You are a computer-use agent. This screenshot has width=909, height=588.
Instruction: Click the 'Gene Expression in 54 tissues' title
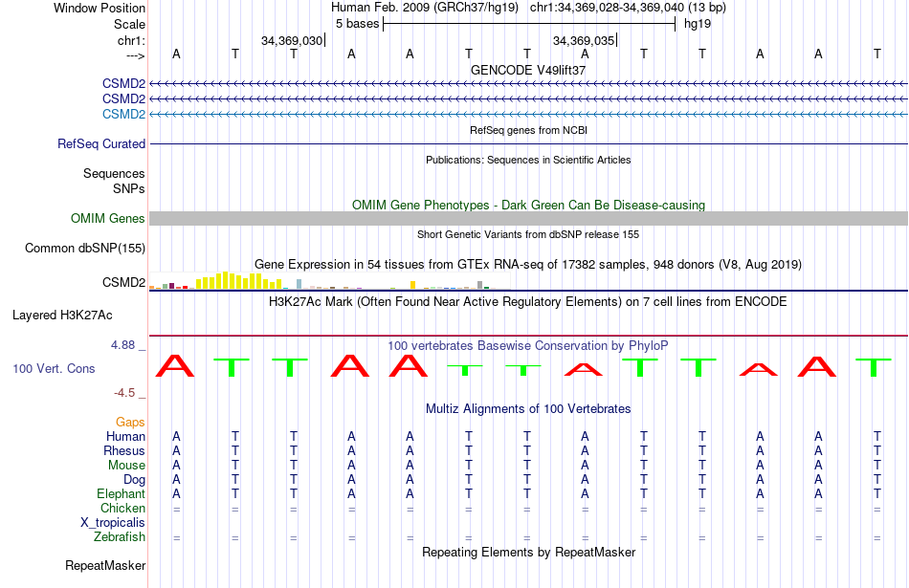[x=528, y=265]
